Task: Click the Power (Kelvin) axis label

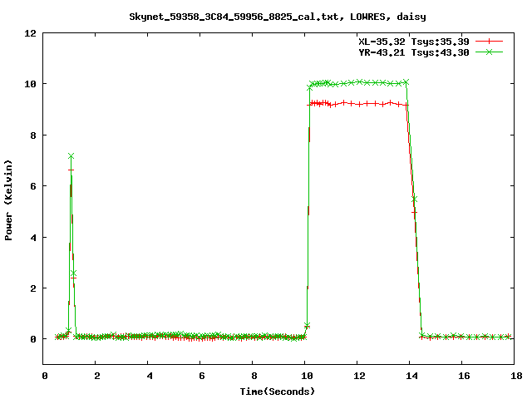Action: pos(8,200)
